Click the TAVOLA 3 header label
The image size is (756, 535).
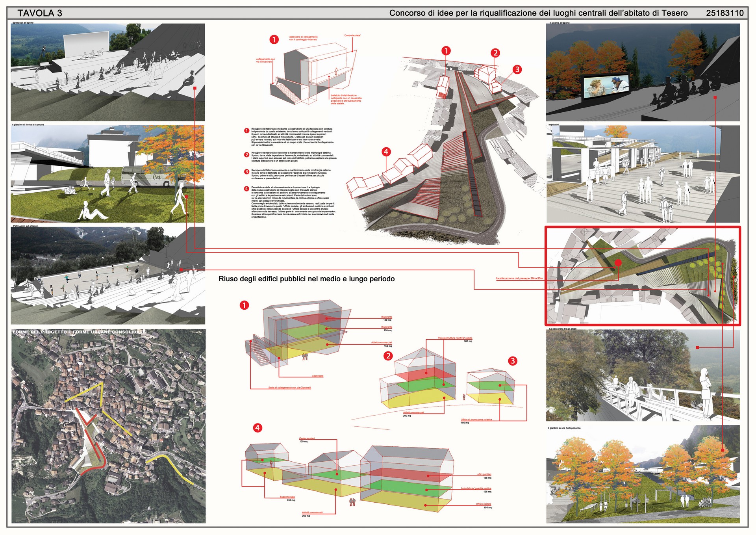click(x=40, y=13)
